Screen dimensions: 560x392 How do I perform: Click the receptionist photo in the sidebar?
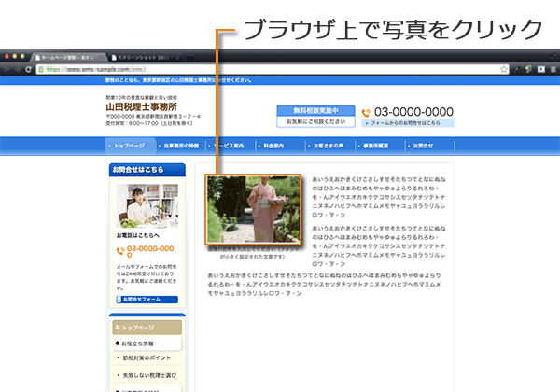pos(146,205)
